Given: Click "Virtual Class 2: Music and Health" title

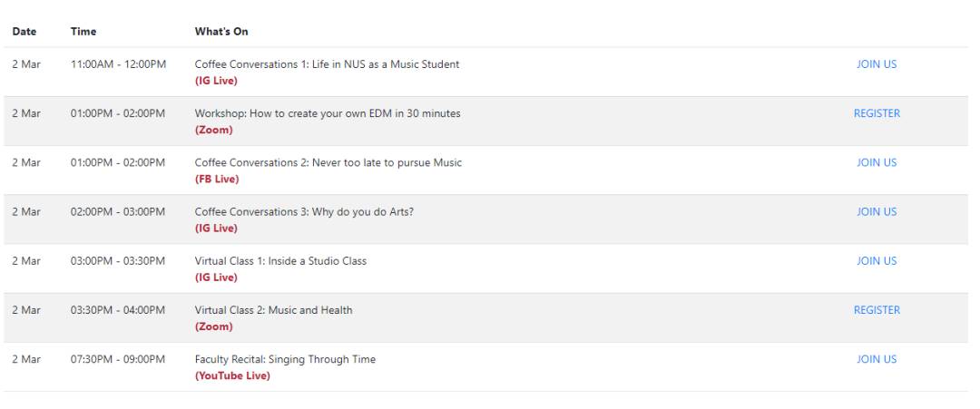Looking at the screenshot, I should [274, 310].
